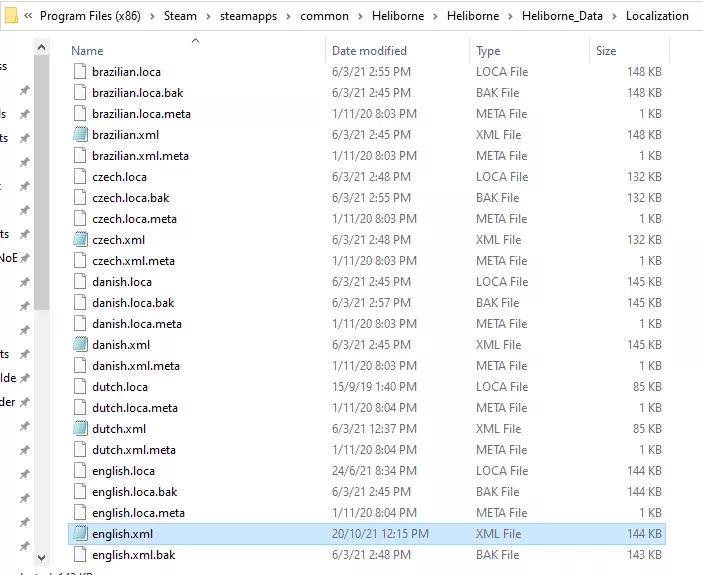The image size is (703, 575).
Task: Go to Program Files (x86) in breadcrumb
Action: click(90, 16)
